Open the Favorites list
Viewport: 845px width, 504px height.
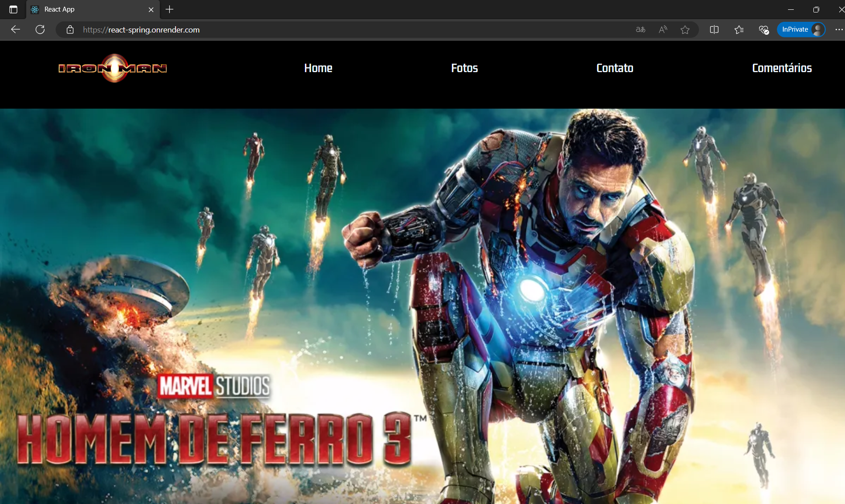click(739, 30)
